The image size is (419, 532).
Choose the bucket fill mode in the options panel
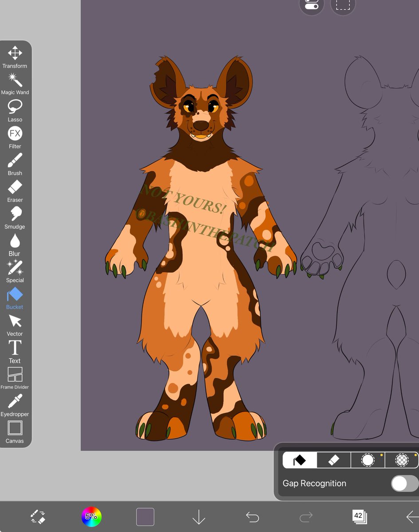pos(300,460)
